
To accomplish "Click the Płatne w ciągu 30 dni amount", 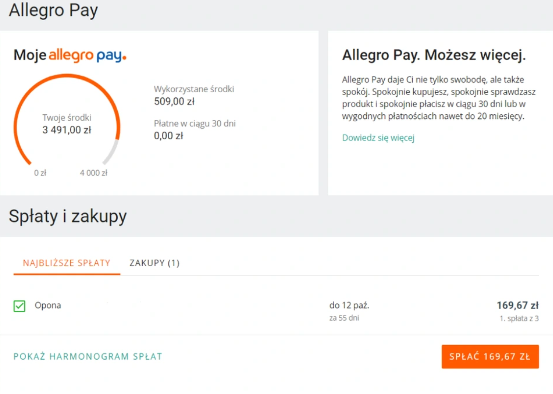I will pyautogui.click(x=168, y=136).
